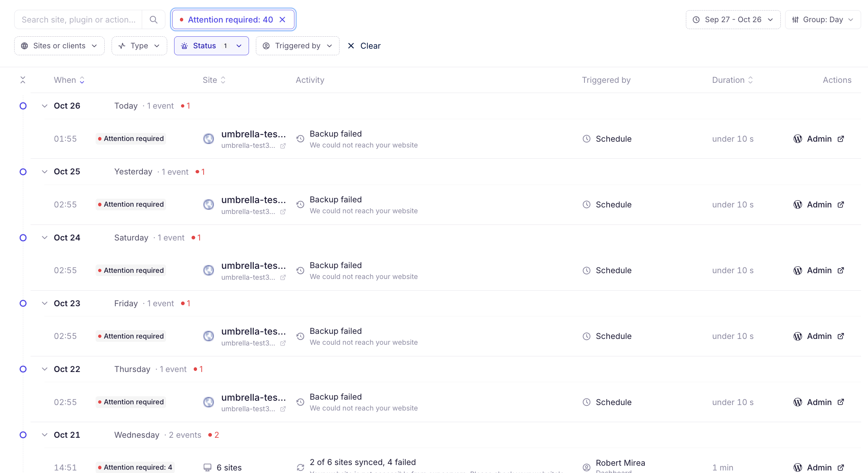Focus the Search site, plugin or action field
Screen dimensions: 868x473
pos(78,20)
